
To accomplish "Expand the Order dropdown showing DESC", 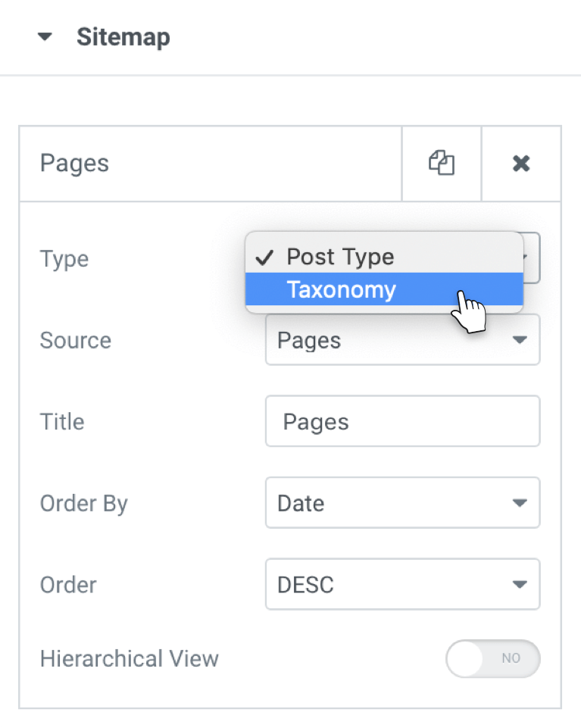I will click(402, 585).
